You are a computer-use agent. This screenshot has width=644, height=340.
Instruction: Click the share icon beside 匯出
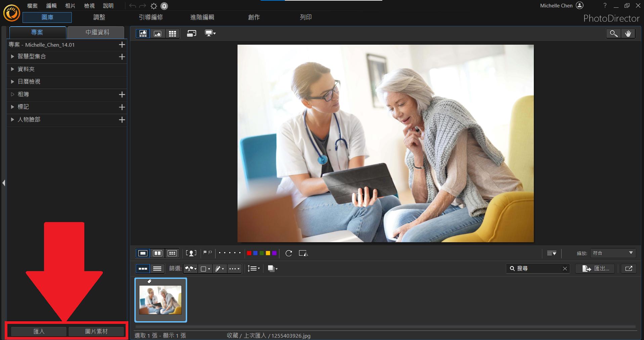[x=629, y=268]
